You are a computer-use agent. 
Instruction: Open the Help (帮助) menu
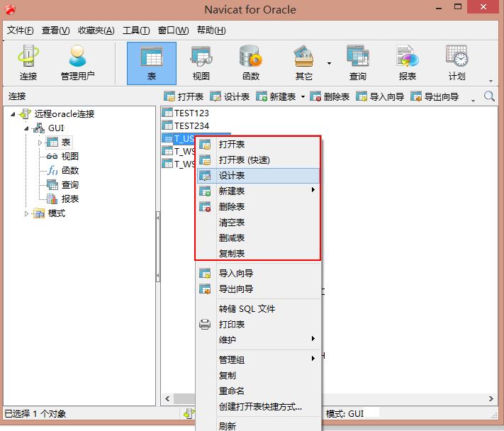point(211,30)
